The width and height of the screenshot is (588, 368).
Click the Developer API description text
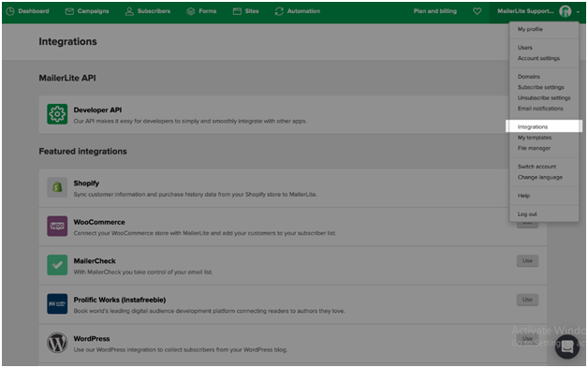[x=190, y=121]
